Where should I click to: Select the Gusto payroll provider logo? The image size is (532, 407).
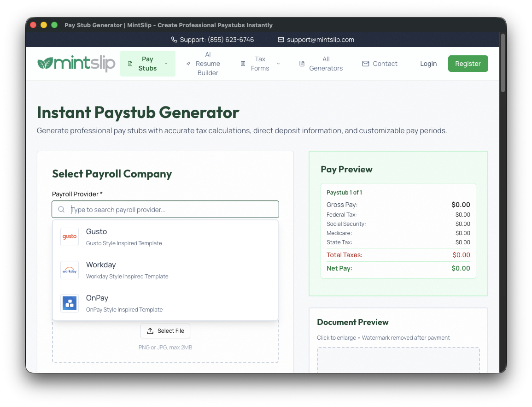pos(69,236)
